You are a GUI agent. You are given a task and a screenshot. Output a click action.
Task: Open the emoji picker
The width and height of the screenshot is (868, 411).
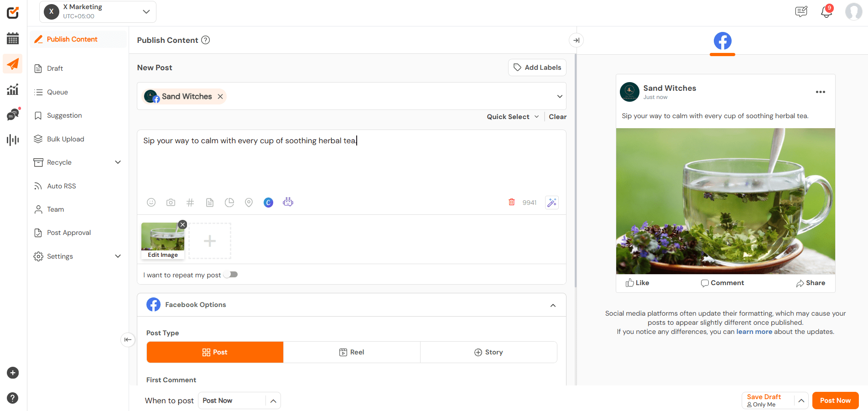click(151, 202)
